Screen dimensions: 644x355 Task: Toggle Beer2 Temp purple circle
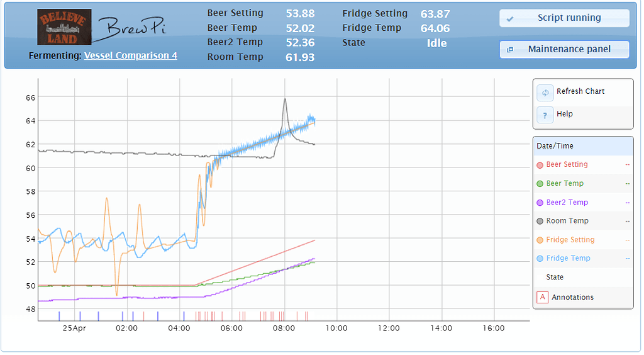click(540, 203)
